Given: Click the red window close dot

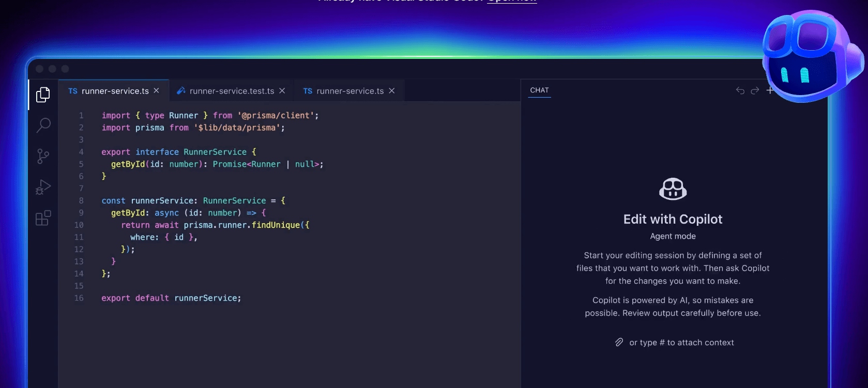Looking at the screenshot, I should coord(40,69).
